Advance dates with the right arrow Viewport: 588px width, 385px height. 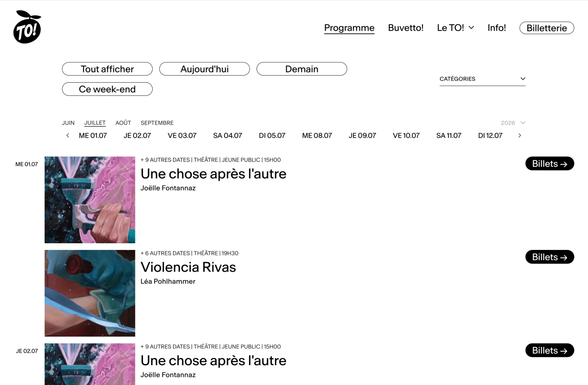[x=520, y=136]
